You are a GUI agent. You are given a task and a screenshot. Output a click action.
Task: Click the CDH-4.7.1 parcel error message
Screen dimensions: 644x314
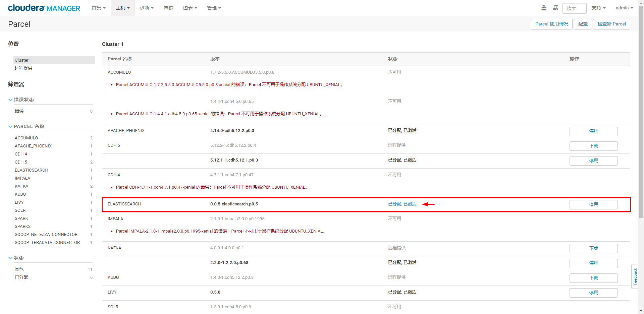coord(212,187)
